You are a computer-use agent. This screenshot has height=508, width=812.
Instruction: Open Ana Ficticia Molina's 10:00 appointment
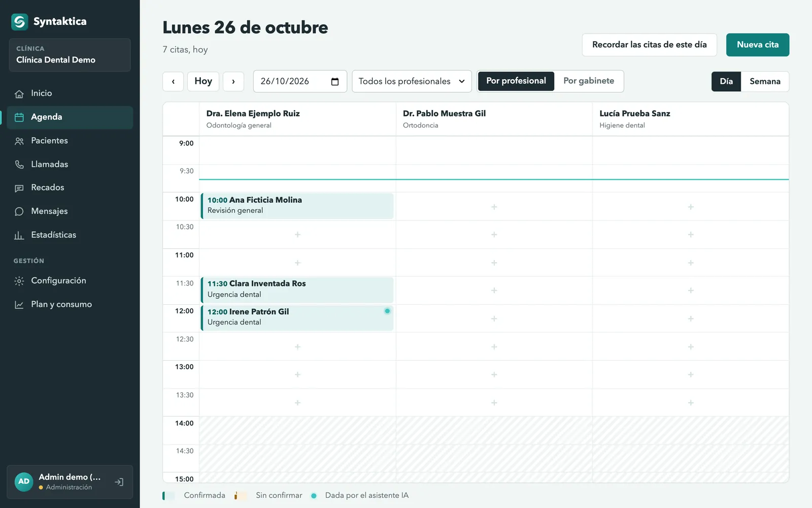[297, 206]
